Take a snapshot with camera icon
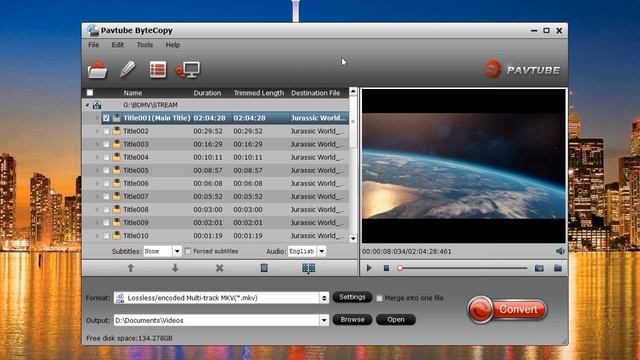 [539, 268]
